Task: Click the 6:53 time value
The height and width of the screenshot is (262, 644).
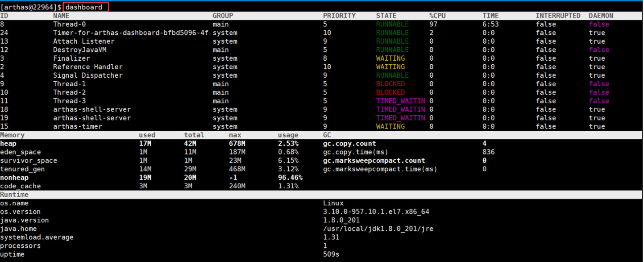Action: [490, 24]
